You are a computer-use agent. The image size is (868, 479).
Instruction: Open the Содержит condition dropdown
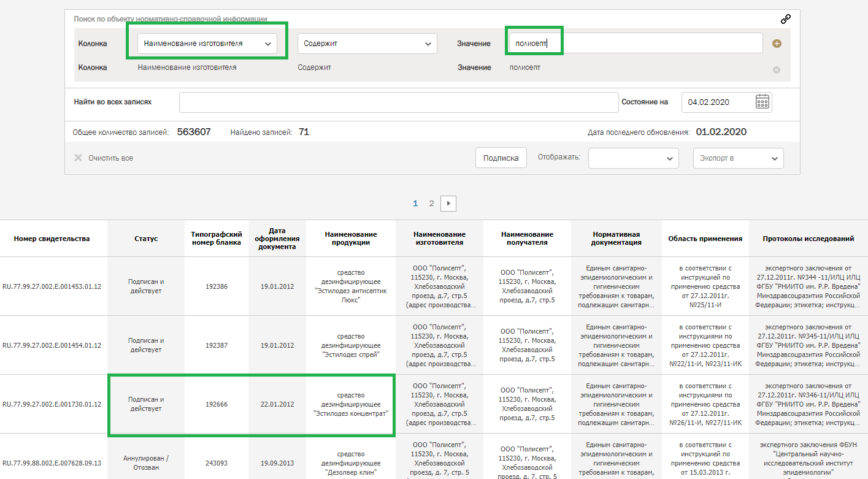click(367, 44)
